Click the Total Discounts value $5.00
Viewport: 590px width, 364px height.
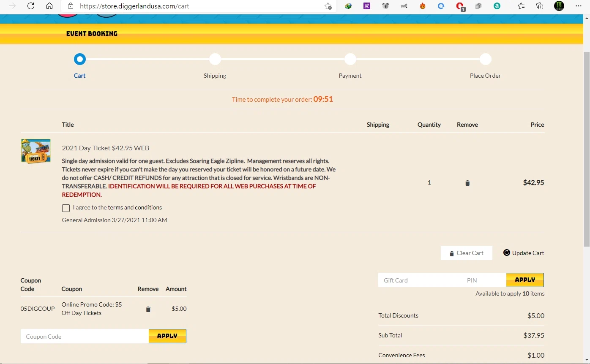coord(536,316)
